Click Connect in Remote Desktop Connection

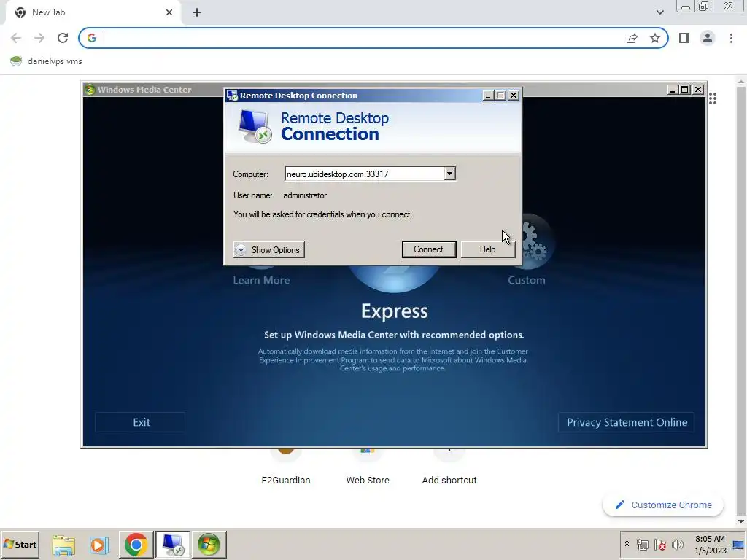click(x=428, y=249)
